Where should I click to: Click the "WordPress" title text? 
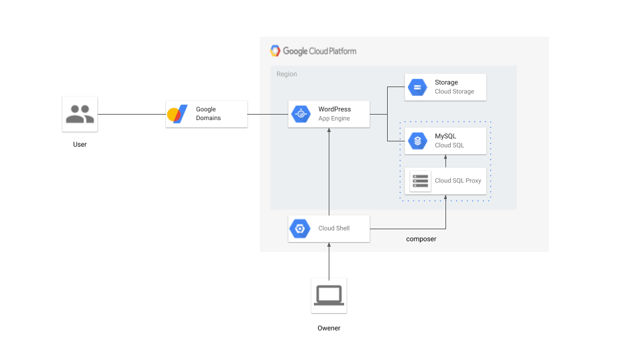coord(335,109)
